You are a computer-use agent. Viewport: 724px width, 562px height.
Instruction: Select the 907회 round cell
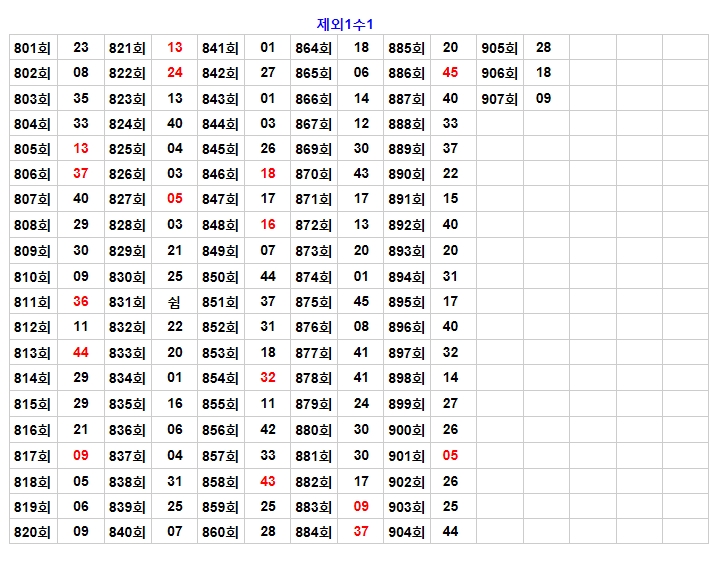499,99
